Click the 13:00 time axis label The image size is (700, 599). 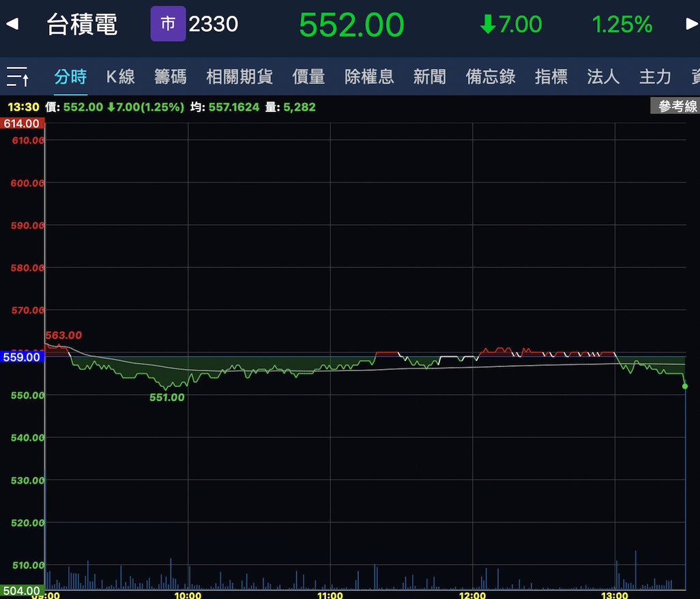click(615, 595)
